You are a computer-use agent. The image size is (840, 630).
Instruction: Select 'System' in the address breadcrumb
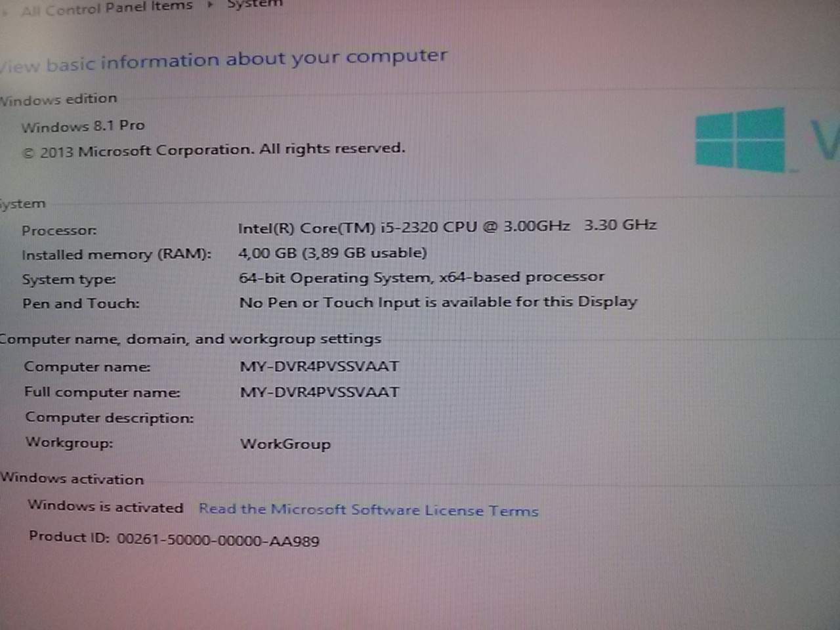click(x=255, y=5)
